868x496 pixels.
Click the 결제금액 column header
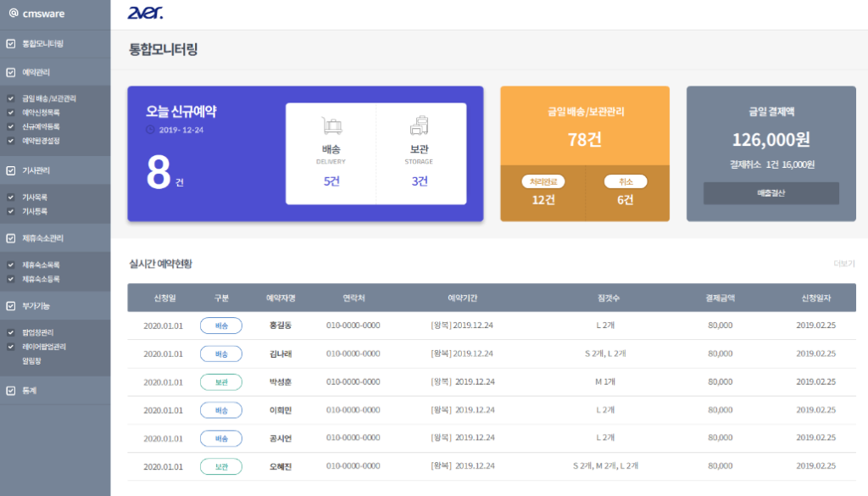click(721, 298)
